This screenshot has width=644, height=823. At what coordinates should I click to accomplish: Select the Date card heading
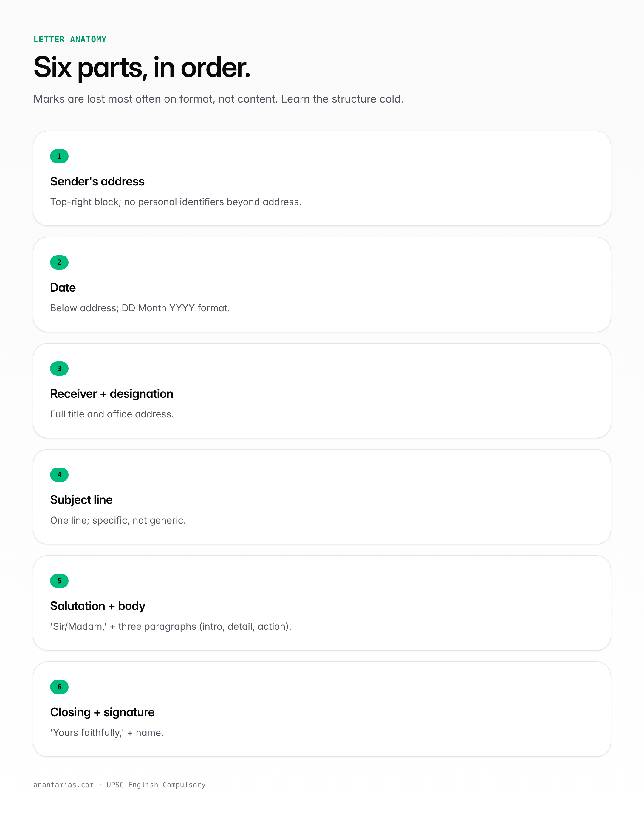tap(63, 288)
